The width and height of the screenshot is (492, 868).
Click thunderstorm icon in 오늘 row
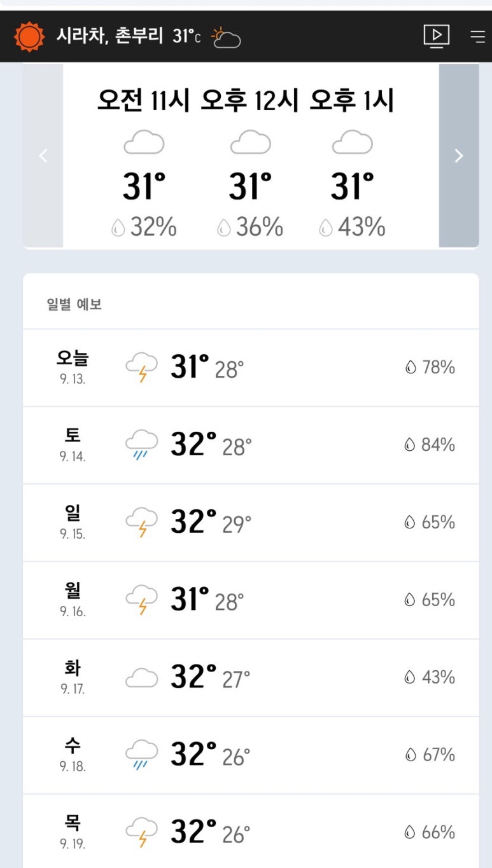pyautogui.click(x=141, y=368)
